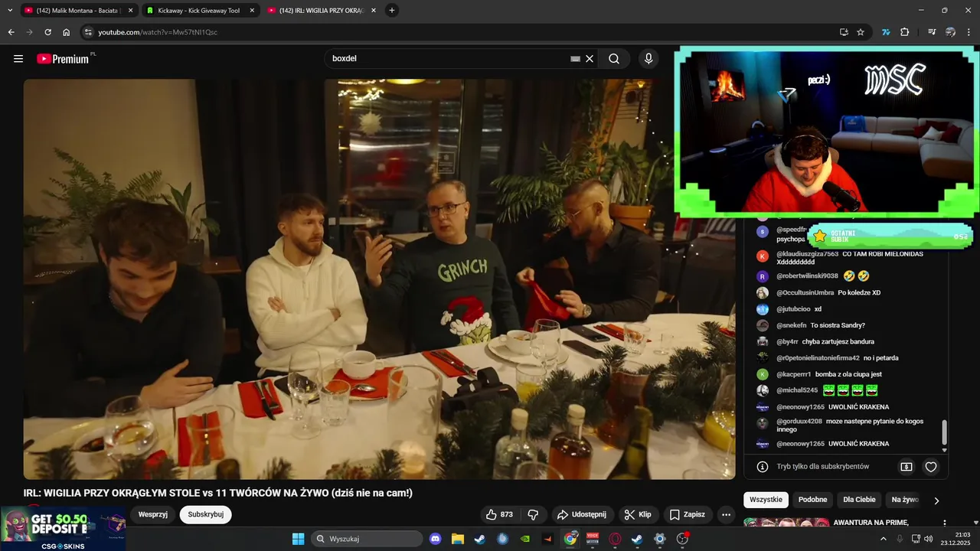Click the Wesprzyj button
980x551 pixels.
152,514
